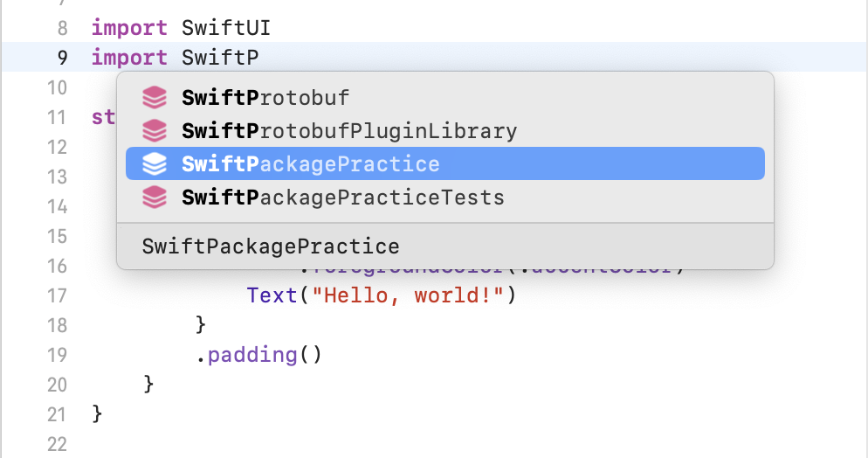Click line number 19 in the gutter
Viewport: 868px width, 458px height.
tap(57, 355)
